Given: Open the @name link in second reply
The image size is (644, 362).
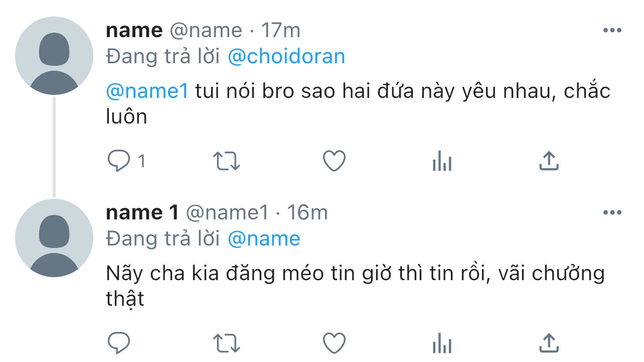Looking at the screenshot, I should (264, 238).
